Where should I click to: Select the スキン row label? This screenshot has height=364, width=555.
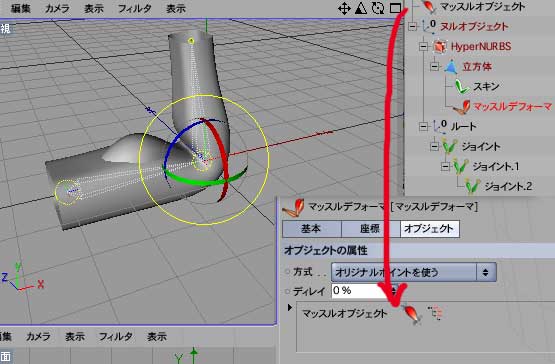tap(486, 86)
